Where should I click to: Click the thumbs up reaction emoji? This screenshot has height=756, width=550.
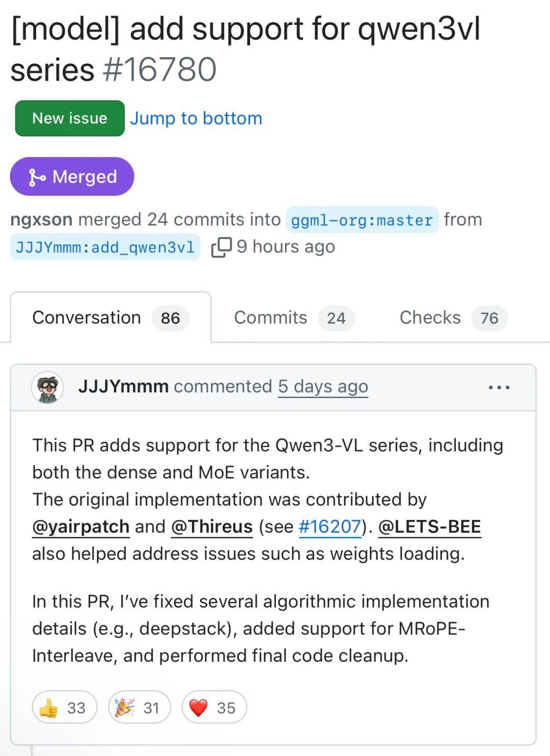tap(49, 707)
